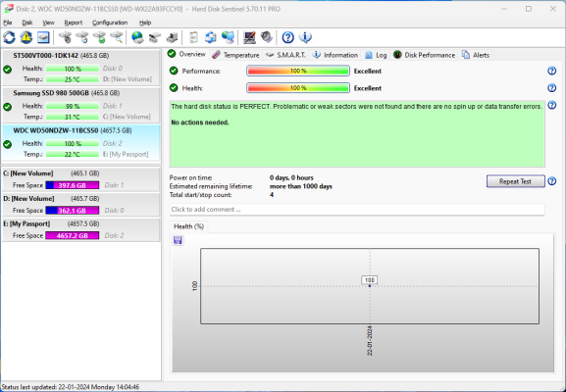Click the document report toolbar icon
Viewport: 566px width, 392px height.
click(194, 37)
